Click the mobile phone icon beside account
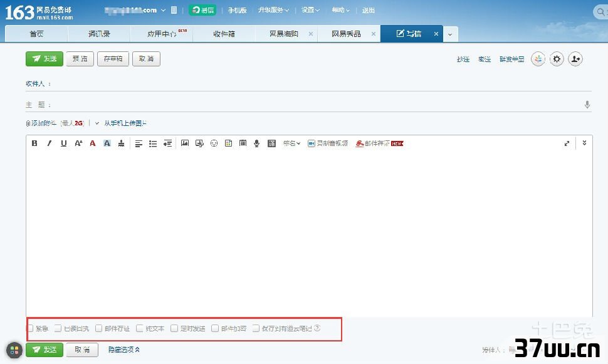Screen dimensions: 608x364 point(174,10)
